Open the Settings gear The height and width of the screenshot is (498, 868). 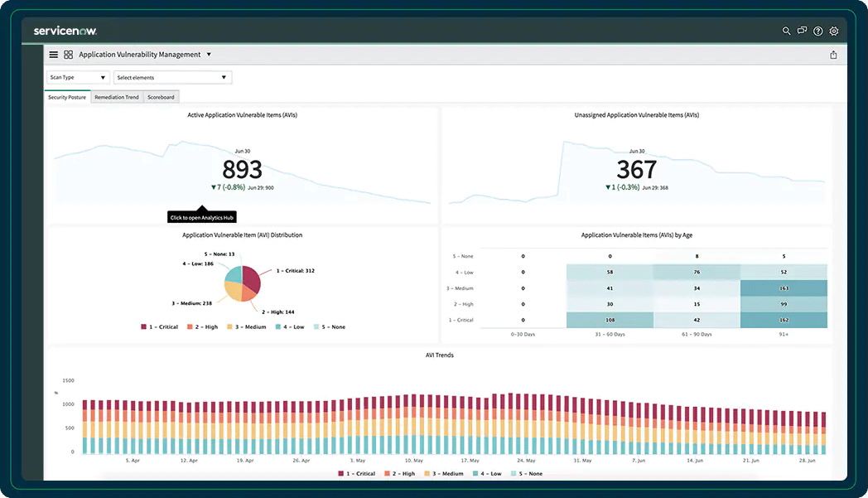[833, 31]
